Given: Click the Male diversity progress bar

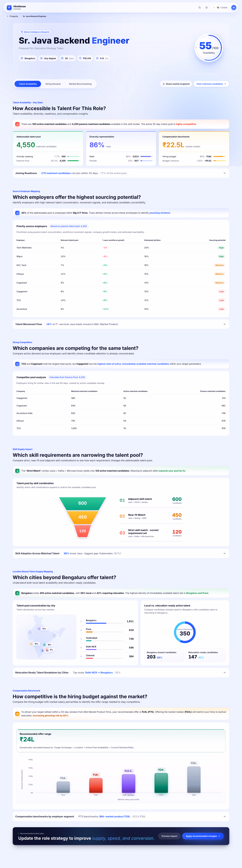Looking at the screenshot, I should pyautogui.click(x=146, y=156).
